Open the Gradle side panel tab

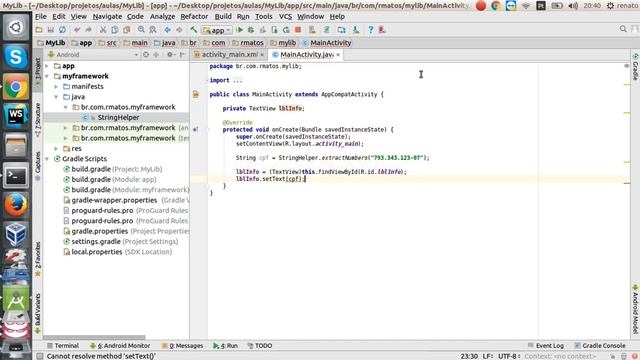tap(635, 67)
